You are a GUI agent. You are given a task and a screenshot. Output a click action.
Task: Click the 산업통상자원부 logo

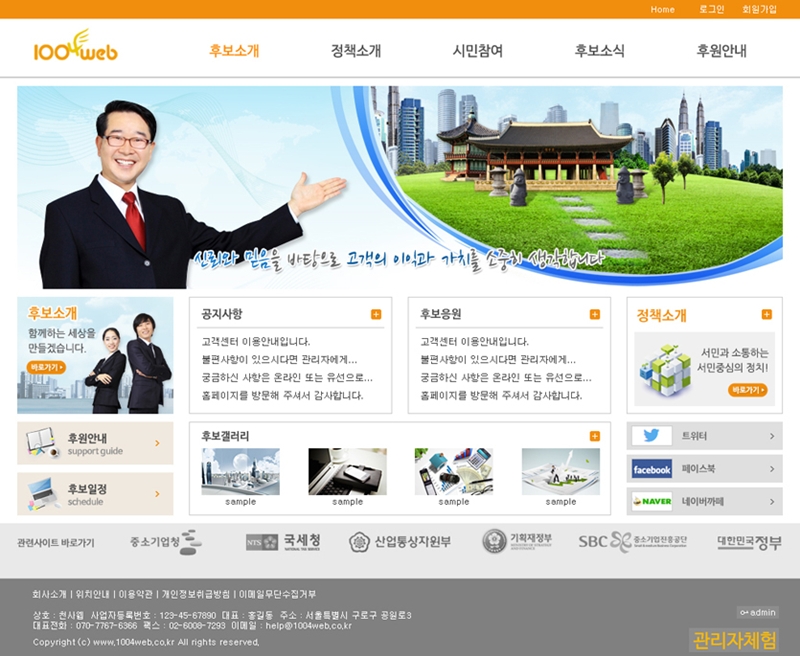coord(400,542)
